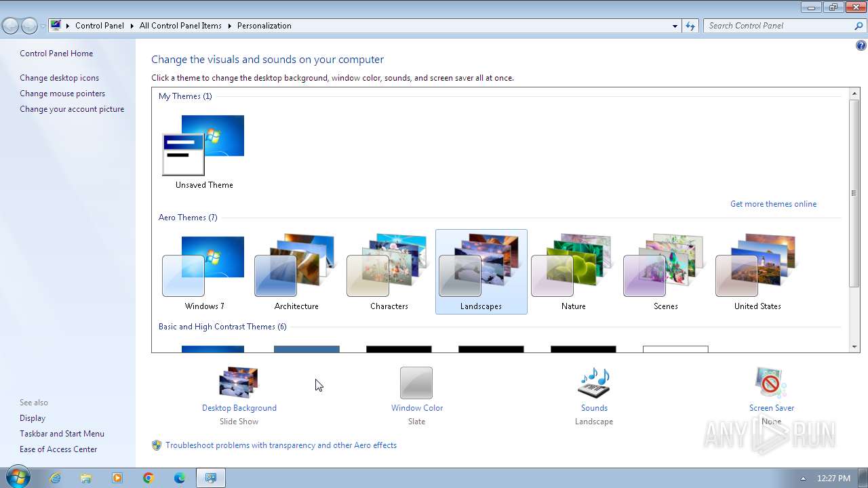This screenshot has width=868, height=488.
Task: Click the Aero Themes (7) heading
Action: [x=188, y=218]
